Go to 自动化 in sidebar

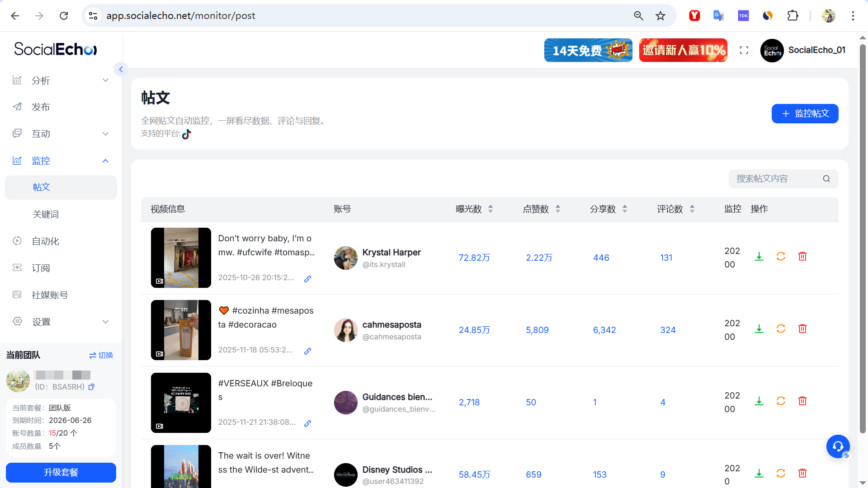[x=45, y=241]
